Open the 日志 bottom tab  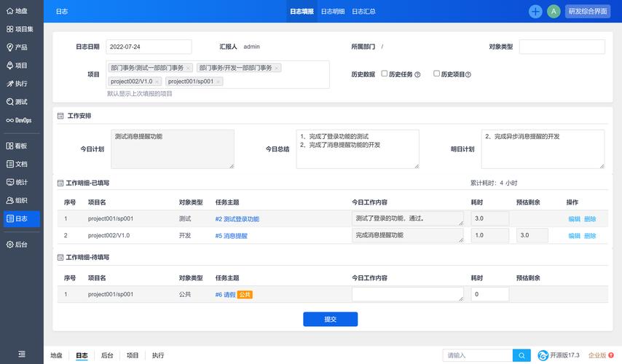point(82,355)
